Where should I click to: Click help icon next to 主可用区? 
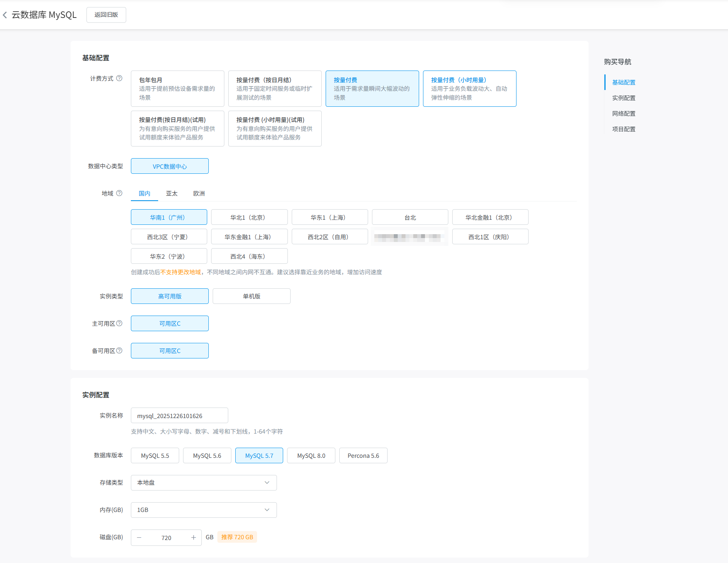119,323
